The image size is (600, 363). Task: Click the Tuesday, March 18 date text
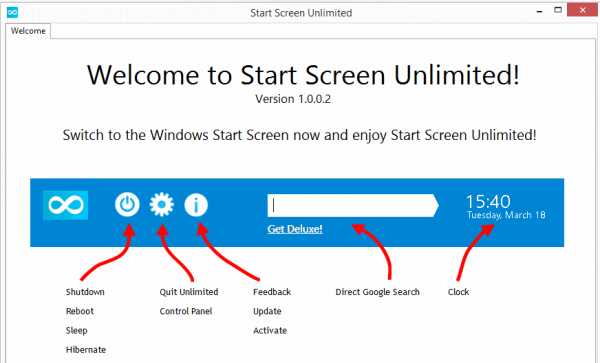506,215
